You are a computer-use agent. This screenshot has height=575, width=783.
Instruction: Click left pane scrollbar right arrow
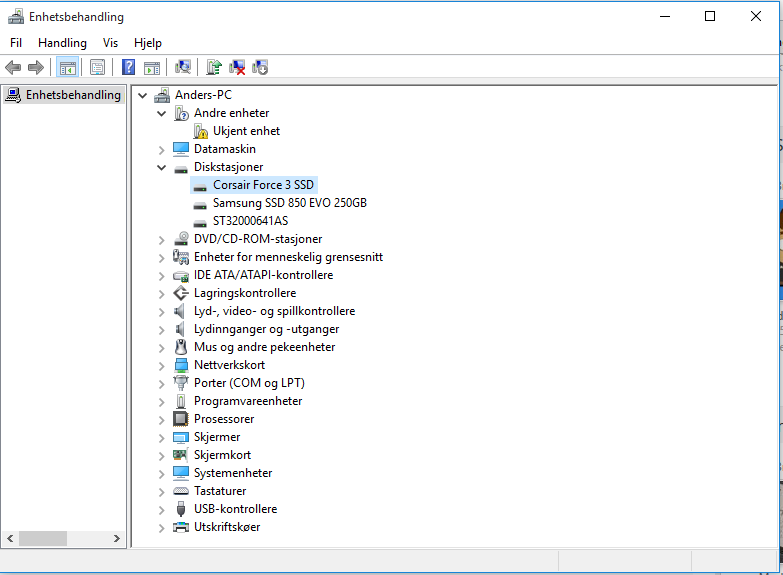pyautogui.click(x=116, y=539)
